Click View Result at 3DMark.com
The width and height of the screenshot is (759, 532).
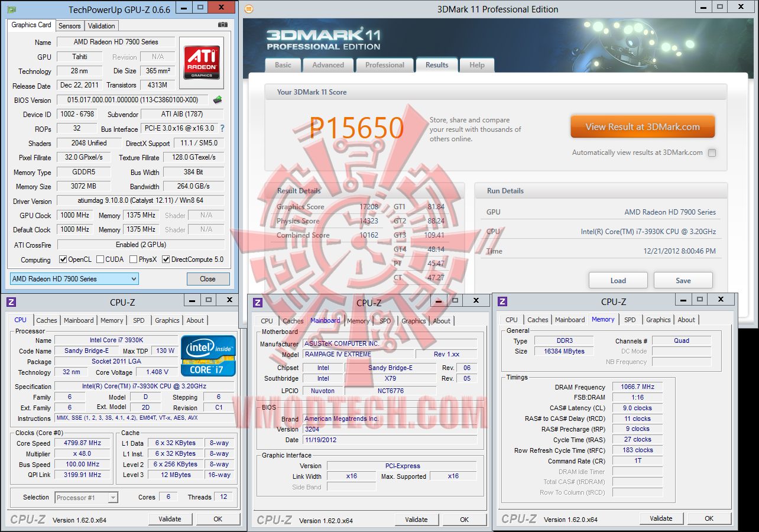click(x=643, y=126)
